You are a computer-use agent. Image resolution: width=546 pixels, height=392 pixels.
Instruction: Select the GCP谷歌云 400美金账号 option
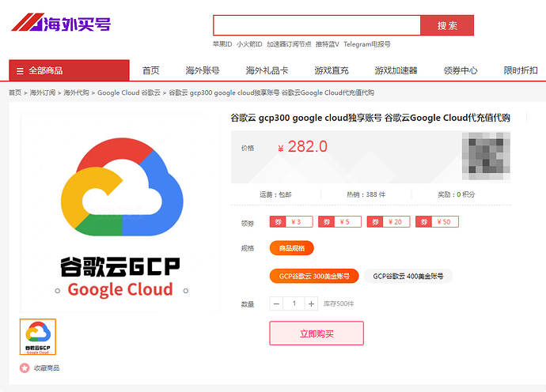[x=408, y=276]
